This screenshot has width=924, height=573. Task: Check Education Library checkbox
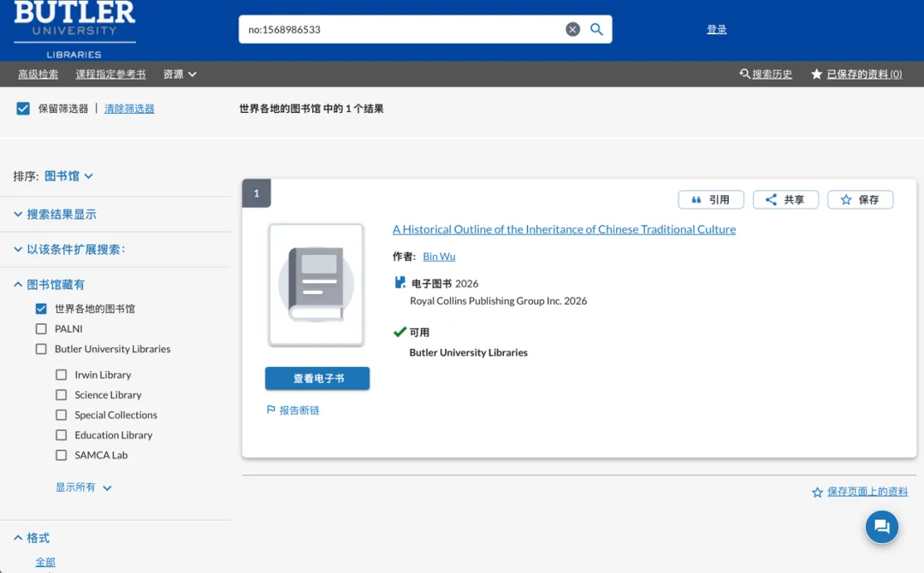(x=62, y=434)
